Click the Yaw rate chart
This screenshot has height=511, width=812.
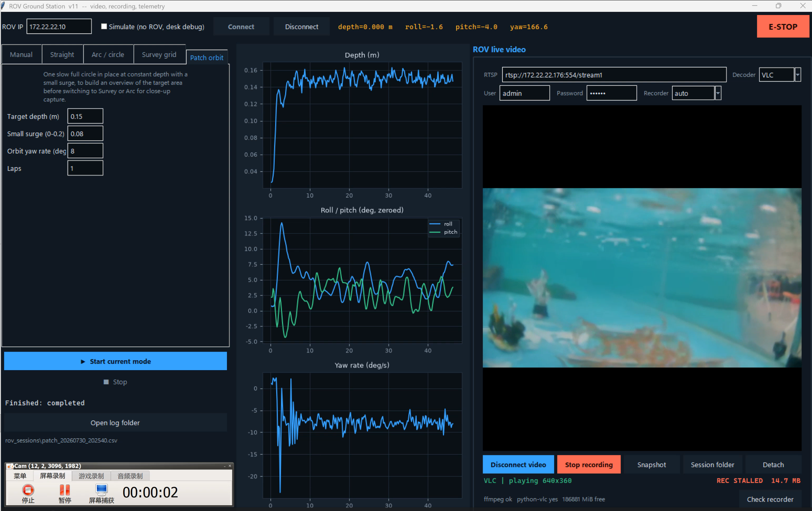[363, 435]
